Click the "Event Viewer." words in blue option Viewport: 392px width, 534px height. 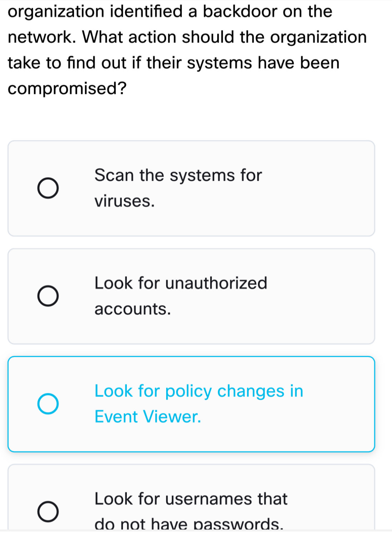[148, 417]
